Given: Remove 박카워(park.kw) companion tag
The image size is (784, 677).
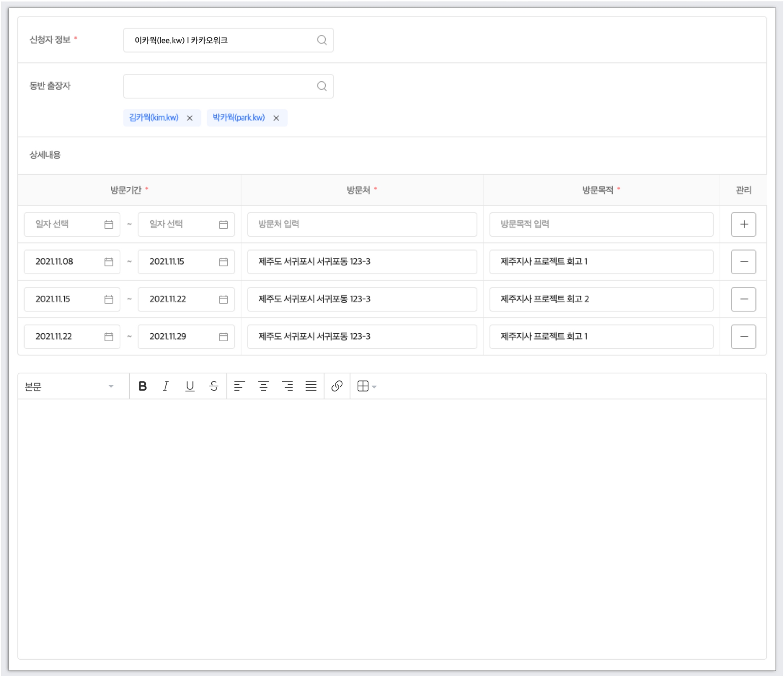Looking at the screenshot, I should point(276,118).
